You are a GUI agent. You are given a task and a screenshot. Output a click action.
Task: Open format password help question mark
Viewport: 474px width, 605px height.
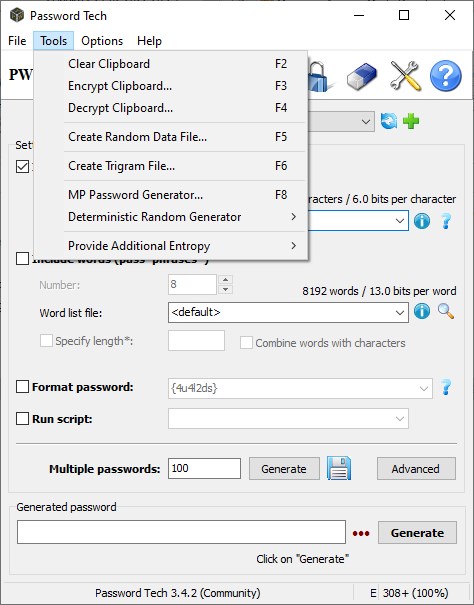click(446, 387)
